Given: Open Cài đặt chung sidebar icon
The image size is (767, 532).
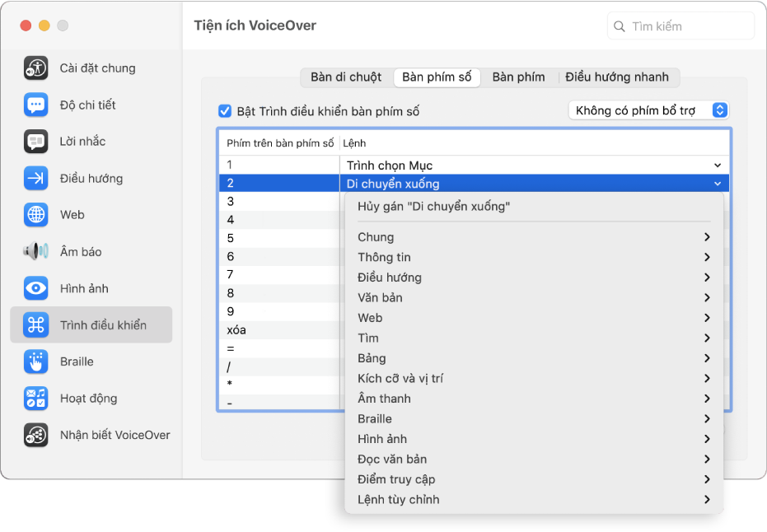Looking at the screenshot, I should tap(36, 68).
